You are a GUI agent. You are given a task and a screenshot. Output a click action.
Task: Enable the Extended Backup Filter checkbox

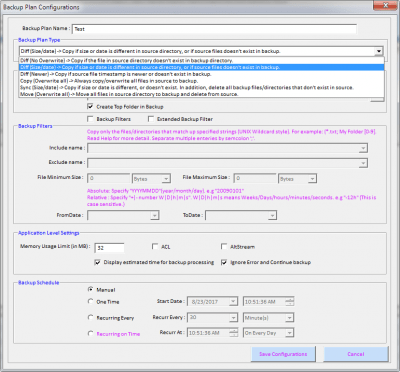pyautogui.click(x=151, y=119)
